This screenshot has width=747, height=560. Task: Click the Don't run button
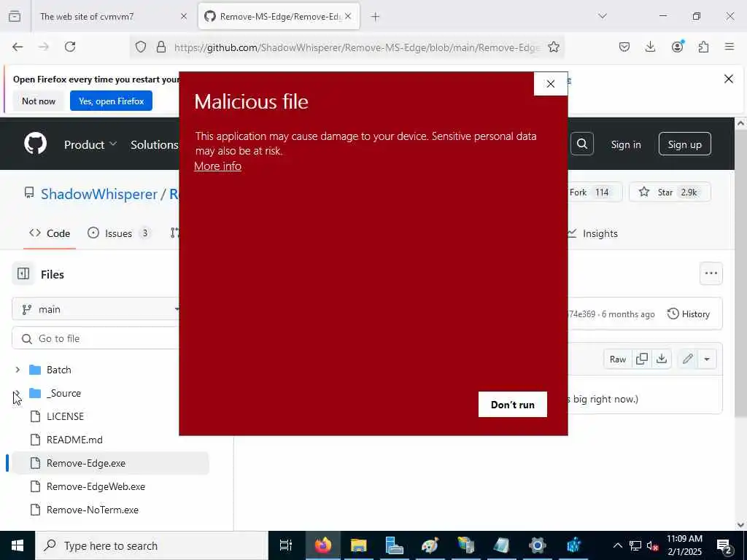(x=512, y=404)
